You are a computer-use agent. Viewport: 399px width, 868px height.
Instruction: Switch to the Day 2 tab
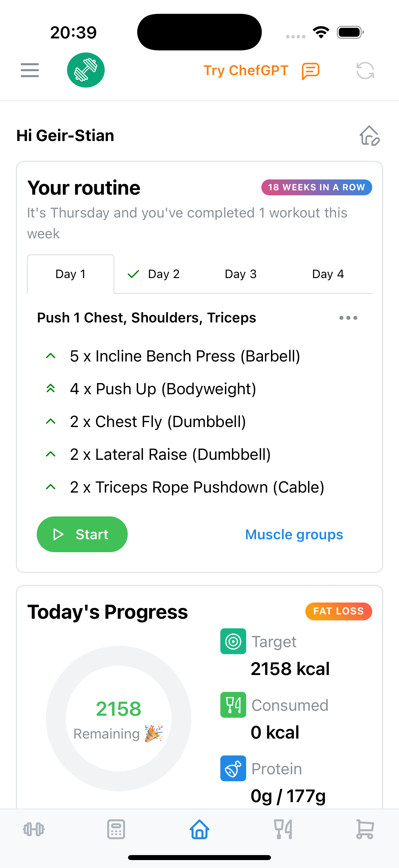point(155,274)
